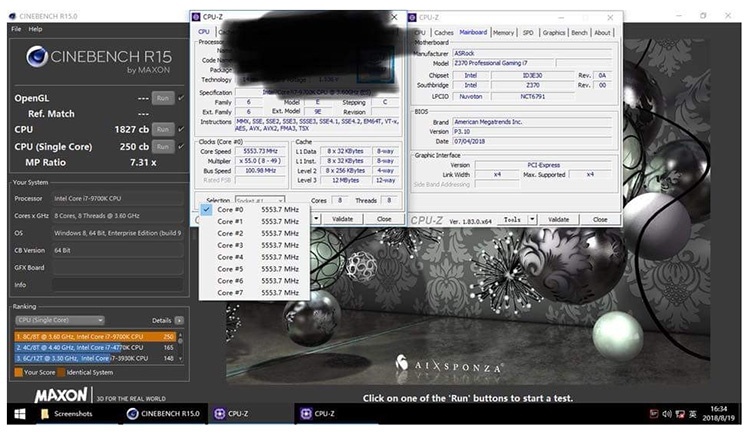Open the Caches tab in Mainboard CPU-Z window
The width and height of the screenshot is (750, 433).
pyautogui.click(x=443, y=33)
